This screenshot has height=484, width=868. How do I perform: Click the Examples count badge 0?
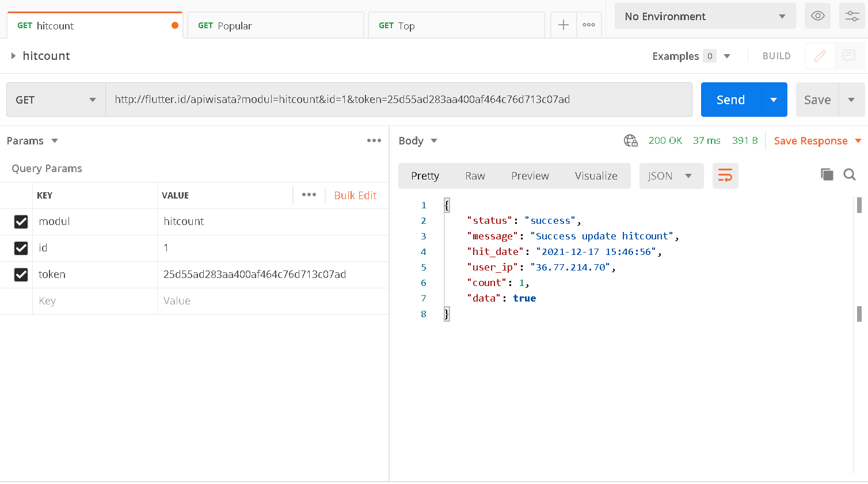(710, 56)
